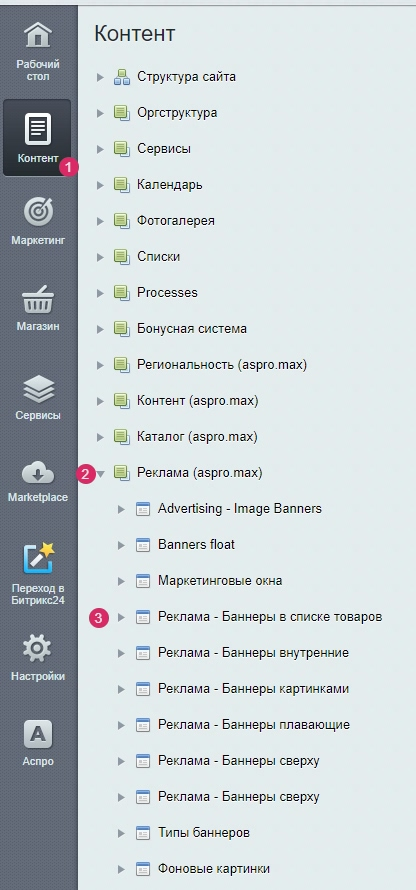
Task: Select the Banners float item
Action: pyautogui.click(x=196, y=545)
